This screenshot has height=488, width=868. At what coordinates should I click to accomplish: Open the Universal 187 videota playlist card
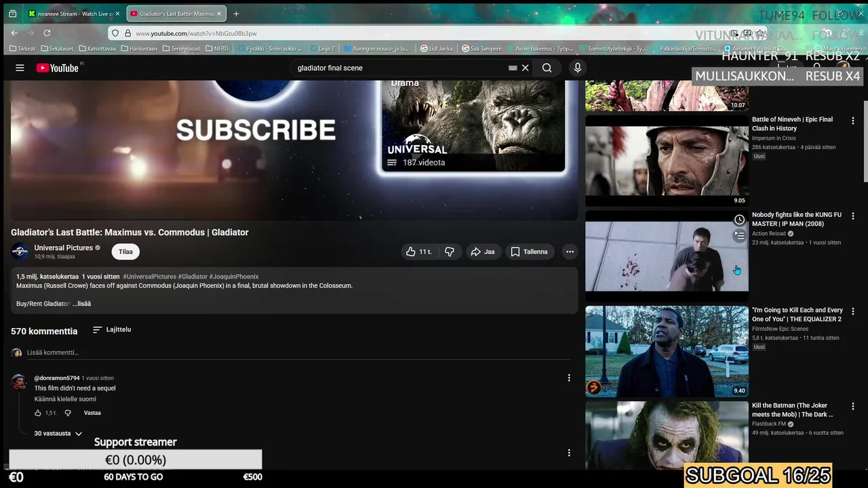(473, 125)
